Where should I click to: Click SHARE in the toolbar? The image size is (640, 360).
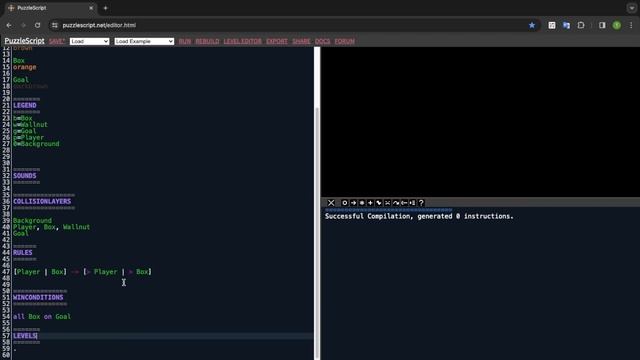301,41
